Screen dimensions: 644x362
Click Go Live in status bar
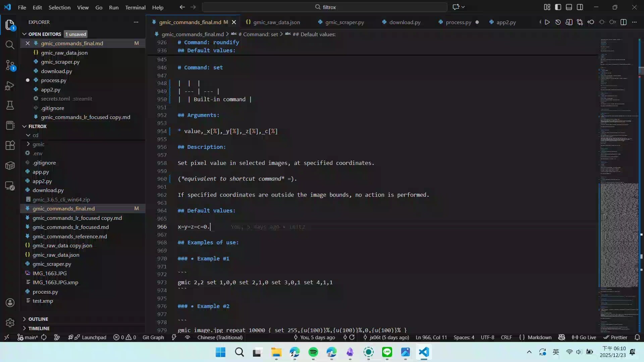(584, 338)
